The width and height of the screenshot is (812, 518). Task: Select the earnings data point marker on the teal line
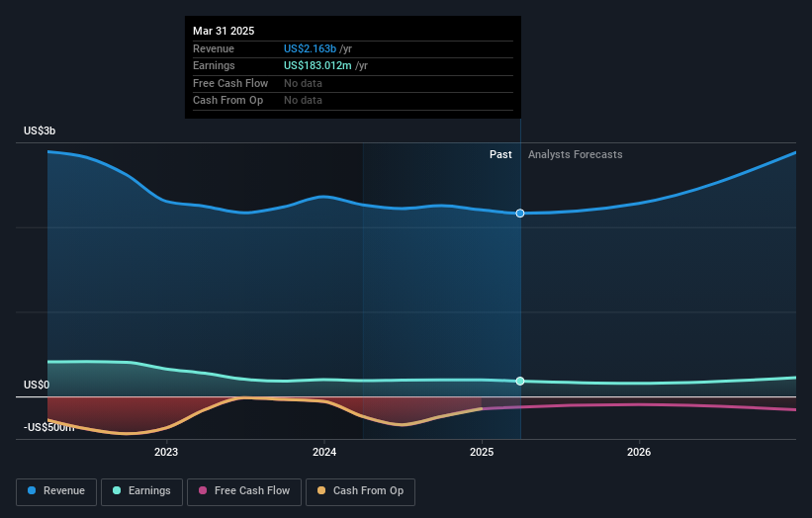click(x=520, y=382)
